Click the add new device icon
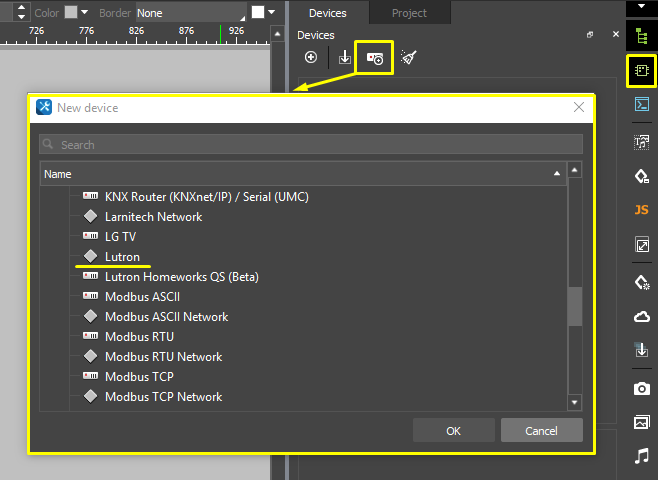 coord(311,58)
